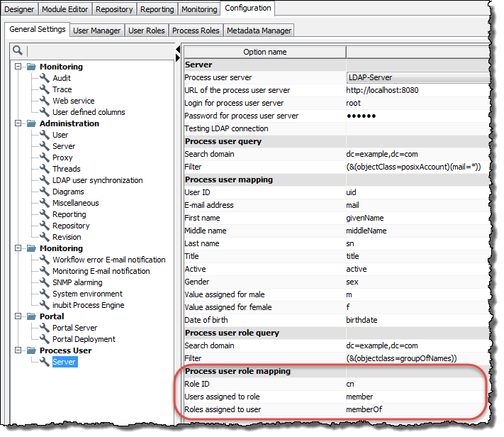The height and width of the screenshot is (437, 504).
Task: Click the left-pointing panel collapse arrow
Action: click(x=178, y=49)
